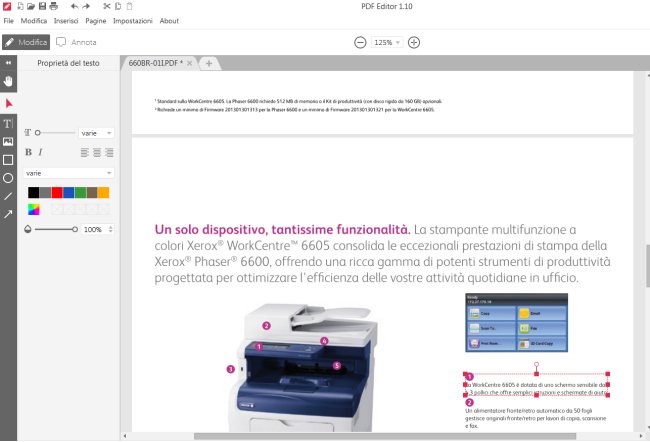Viewport: 650px width, 442px height.
Task: Click the New document icon
Action: (x=20, y=6)
